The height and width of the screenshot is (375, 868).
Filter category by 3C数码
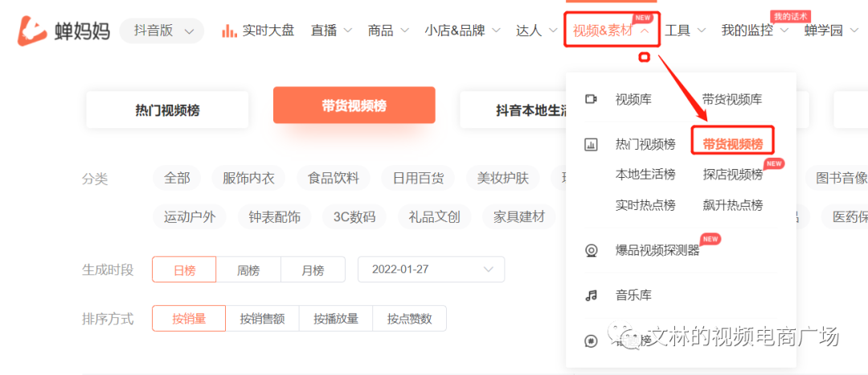pyautogui.click(x=354, y=216)
